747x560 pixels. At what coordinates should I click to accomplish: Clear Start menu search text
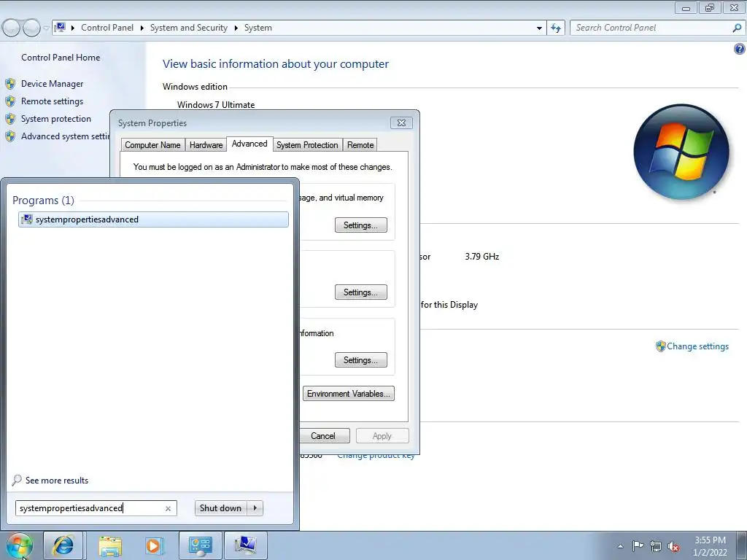168,508
